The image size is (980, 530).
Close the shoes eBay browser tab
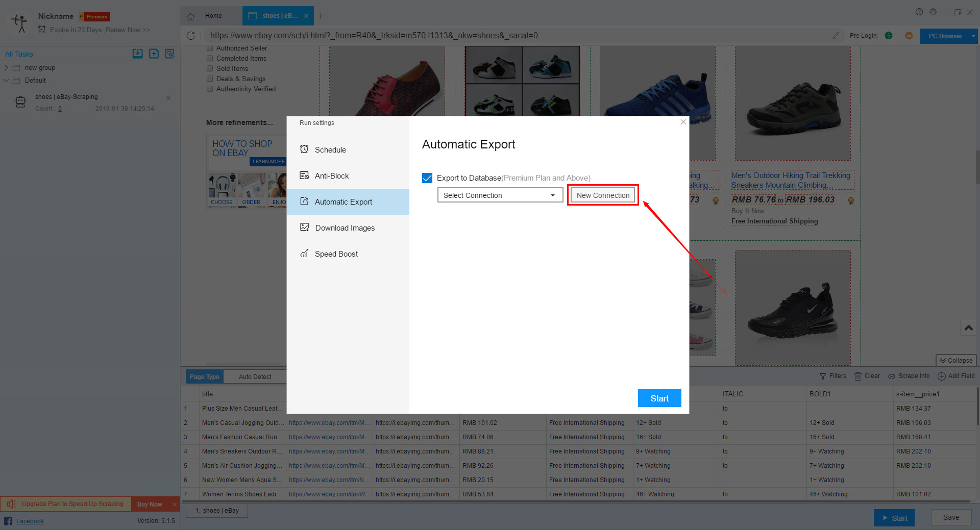[x=306, y=16]
